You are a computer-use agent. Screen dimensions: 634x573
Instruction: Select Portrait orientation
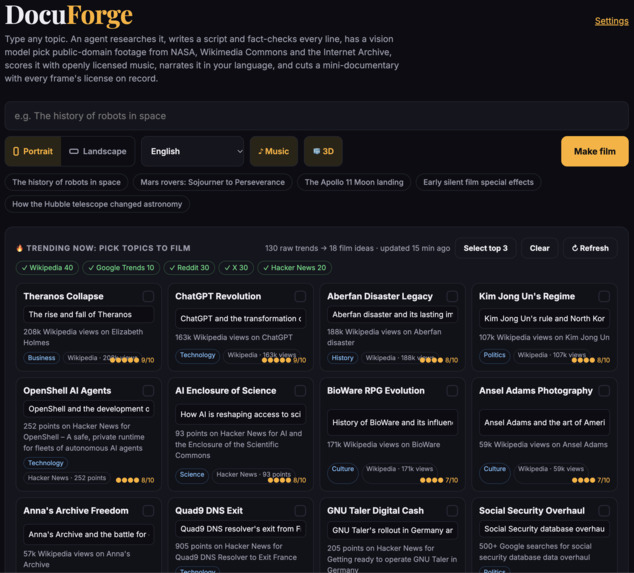pos(33,151)
